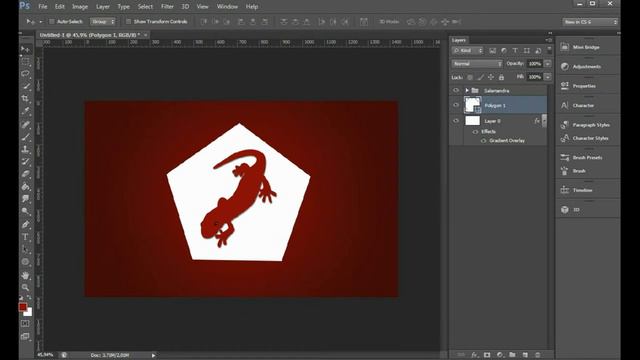This screenshot has width=640, height=360.
Task: Select the Path Selection tool
Action: coord(25,249)
